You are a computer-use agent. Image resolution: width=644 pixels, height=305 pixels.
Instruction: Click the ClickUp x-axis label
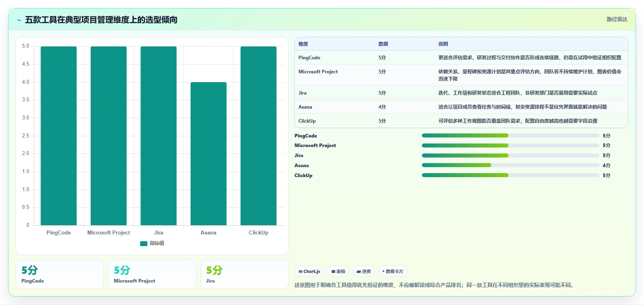coord(259,233)
